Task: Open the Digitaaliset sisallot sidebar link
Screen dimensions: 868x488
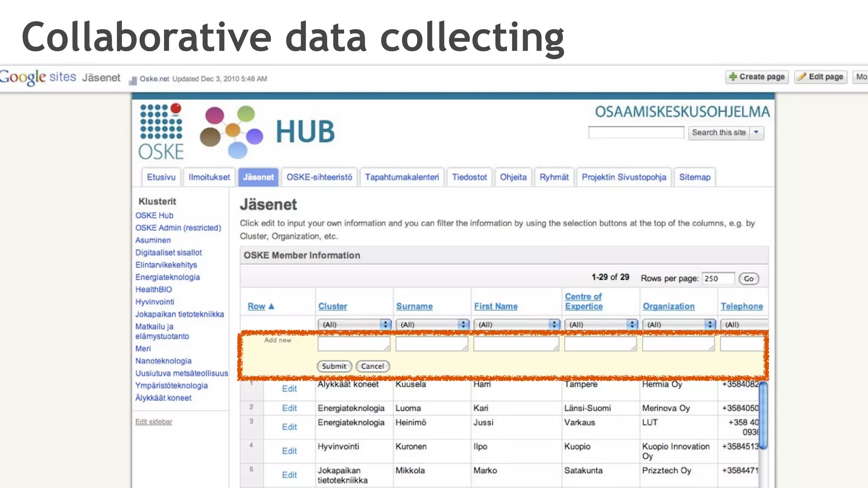Action: pyautogui.click(x=168, y=252)
